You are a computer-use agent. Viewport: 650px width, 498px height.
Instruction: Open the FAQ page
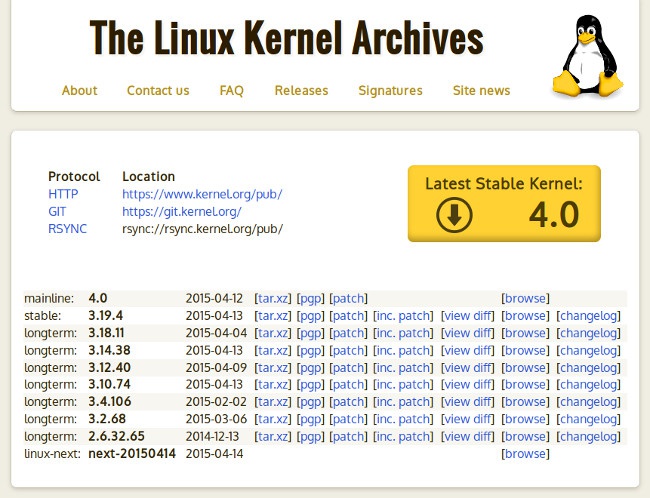tap(232, 90)
